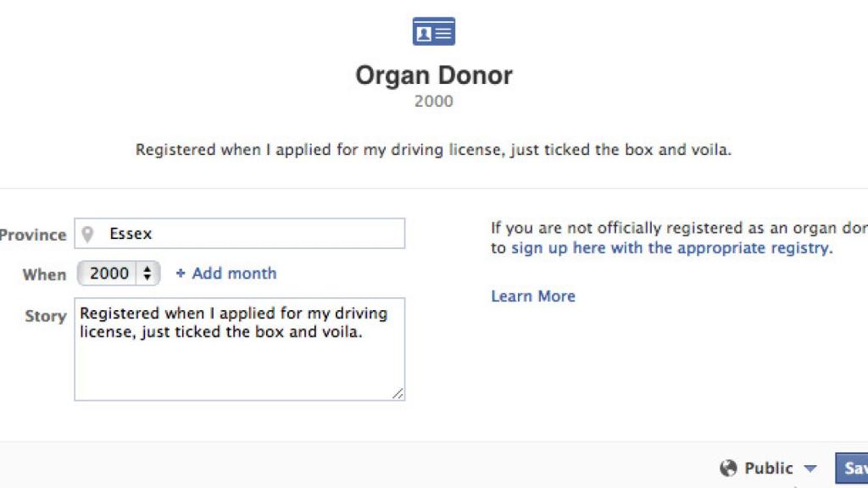Click the globe icon next to Public

click(729, 468)
